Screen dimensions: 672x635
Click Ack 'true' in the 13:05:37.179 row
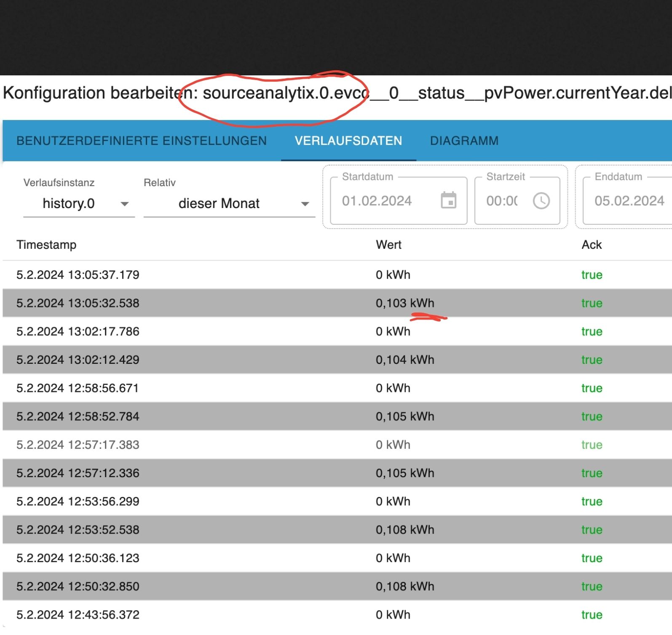[592, 275]
